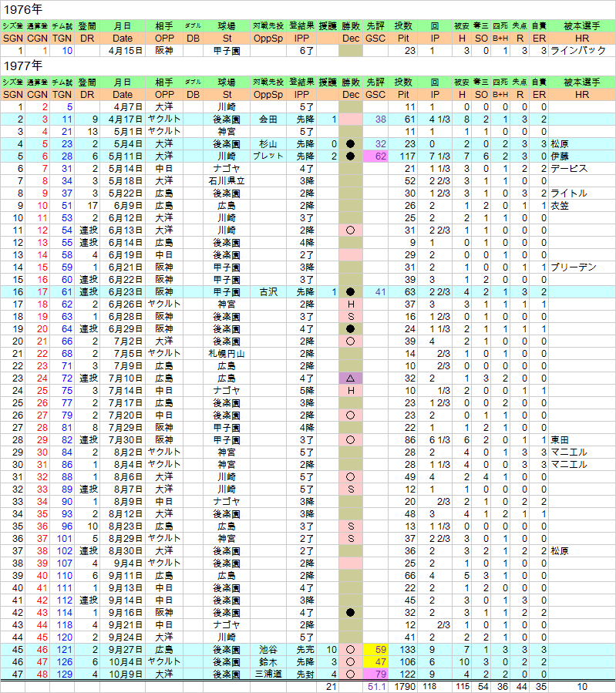Click the IPP header of the 1976 table
Viewport: 616px width, 693px height.
(301, 39)
